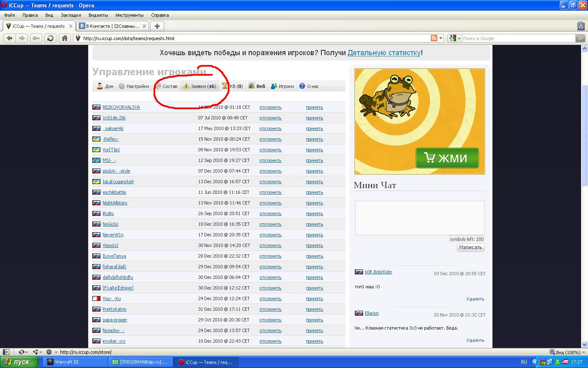Open the NightAllstars player profile

click(115, 203)
